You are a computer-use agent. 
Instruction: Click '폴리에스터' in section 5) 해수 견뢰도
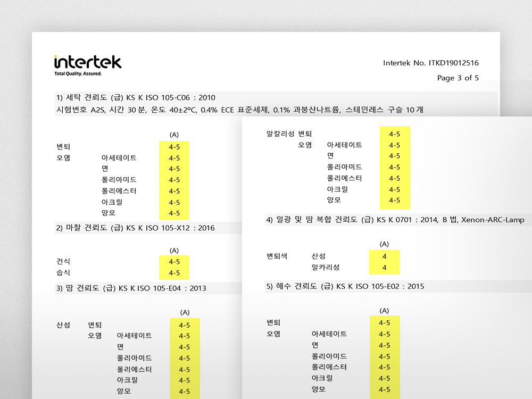pyautogui.click(x=329, y=367)
